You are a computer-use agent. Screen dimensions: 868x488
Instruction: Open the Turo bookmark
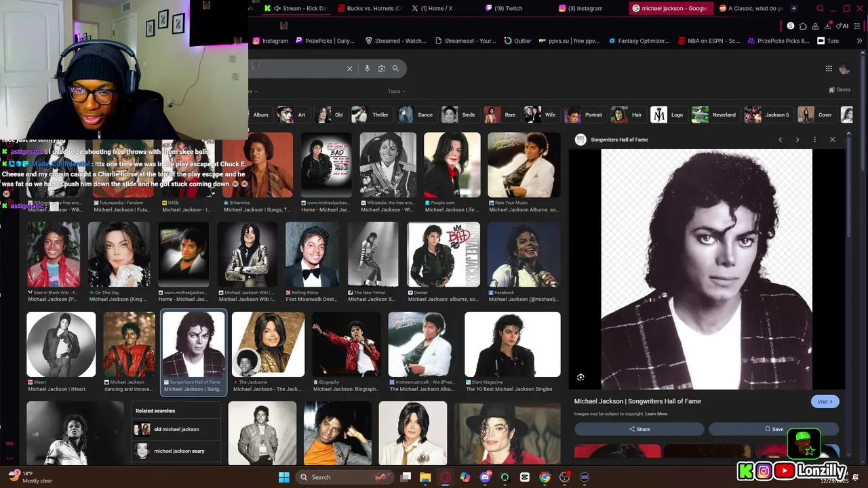pyautogui.click(x=827, y=41)
